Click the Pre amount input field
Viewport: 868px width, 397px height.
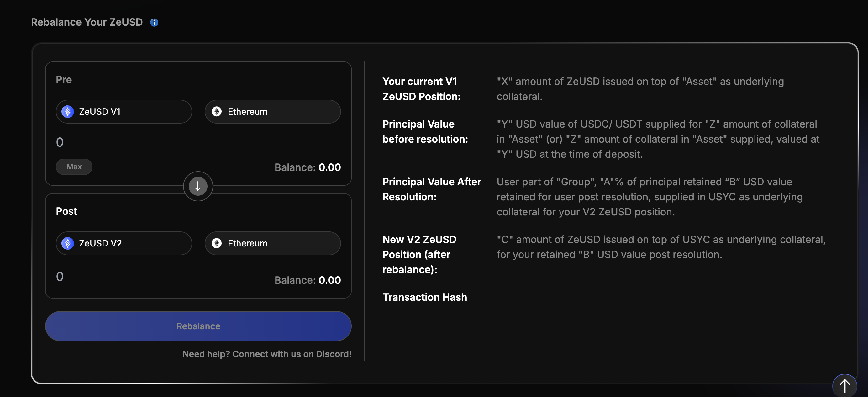coord(135,142)
